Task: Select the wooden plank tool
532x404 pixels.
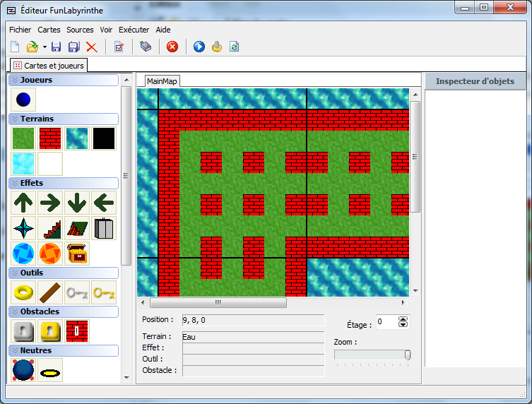Action: point(50,292)
